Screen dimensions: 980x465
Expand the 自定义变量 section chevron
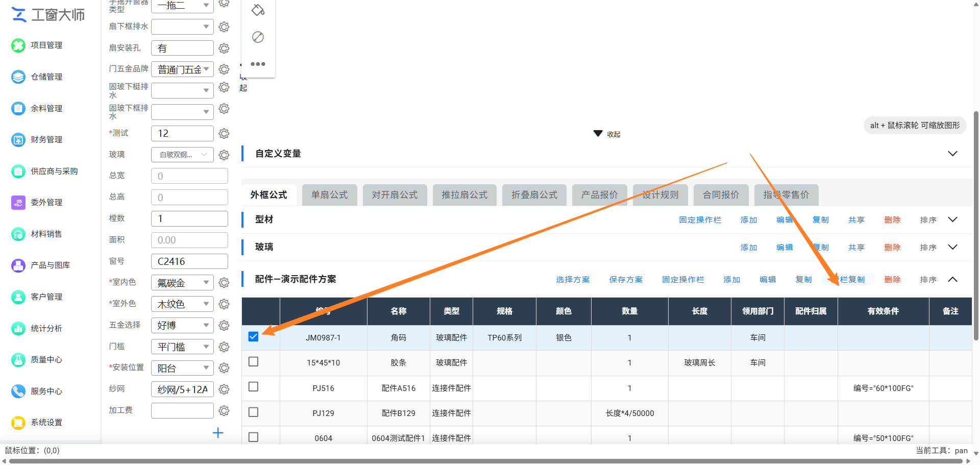tap(952, 154)
